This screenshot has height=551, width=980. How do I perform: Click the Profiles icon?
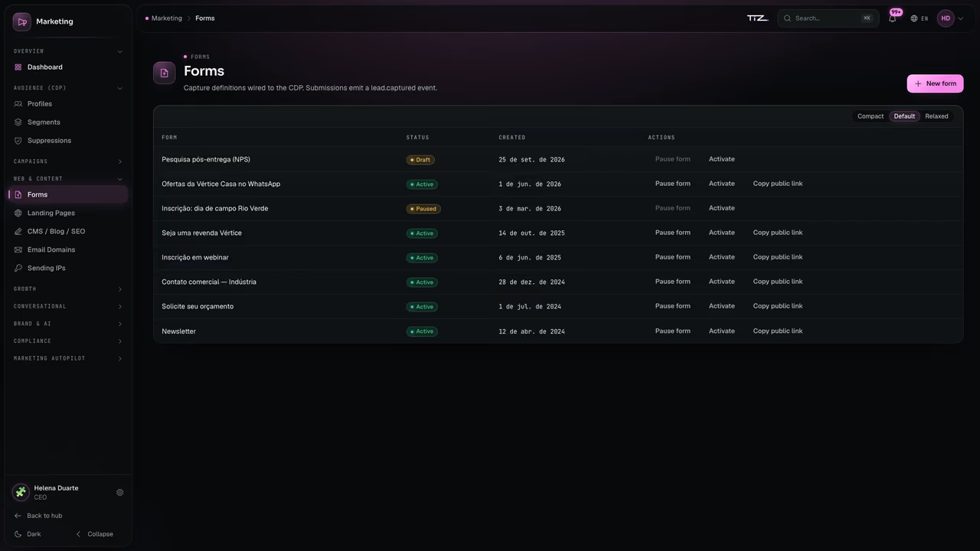click(18, 104)
